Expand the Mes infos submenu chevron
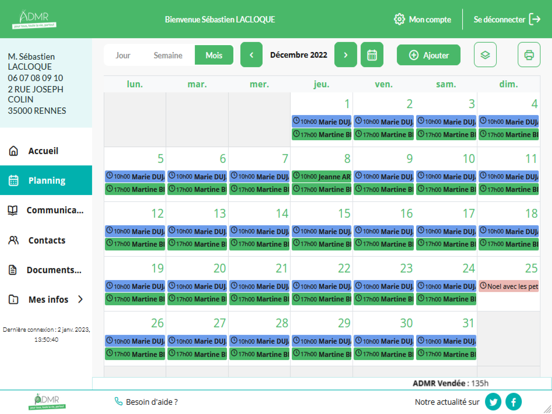 (80, 299)
